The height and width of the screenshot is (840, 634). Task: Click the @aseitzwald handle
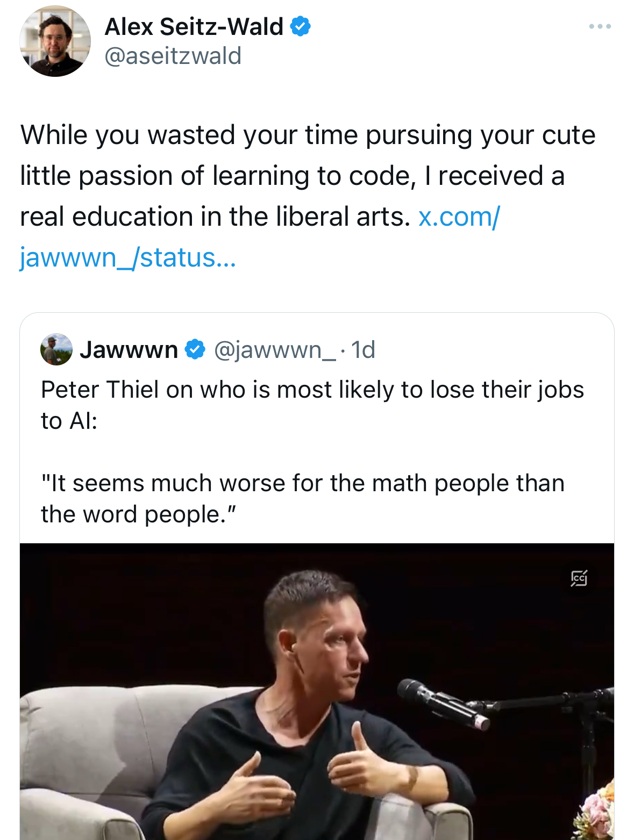pyautogui.click(x=173, y=56)
